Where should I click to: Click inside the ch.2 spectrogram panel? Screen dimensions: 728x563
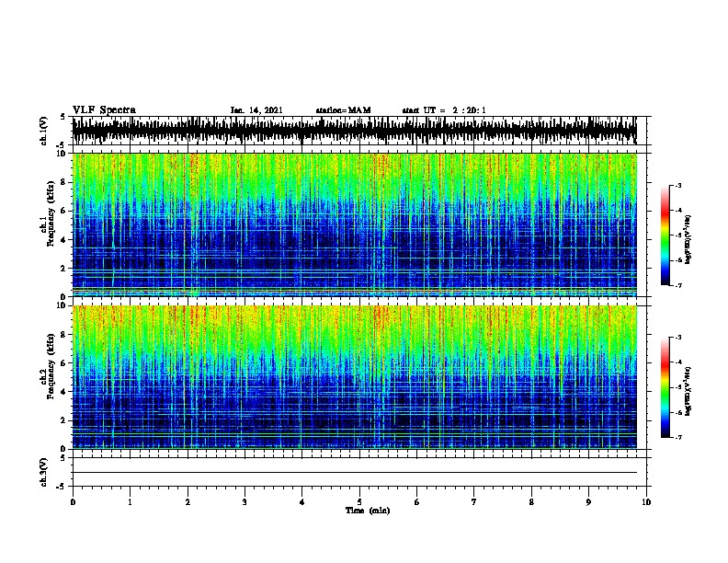(354, 377)
